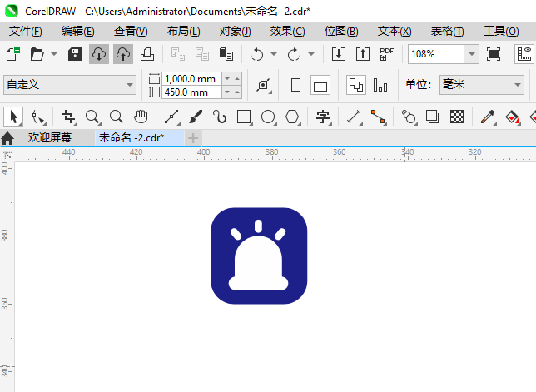Select the Ellipse tool

[268, 117]
